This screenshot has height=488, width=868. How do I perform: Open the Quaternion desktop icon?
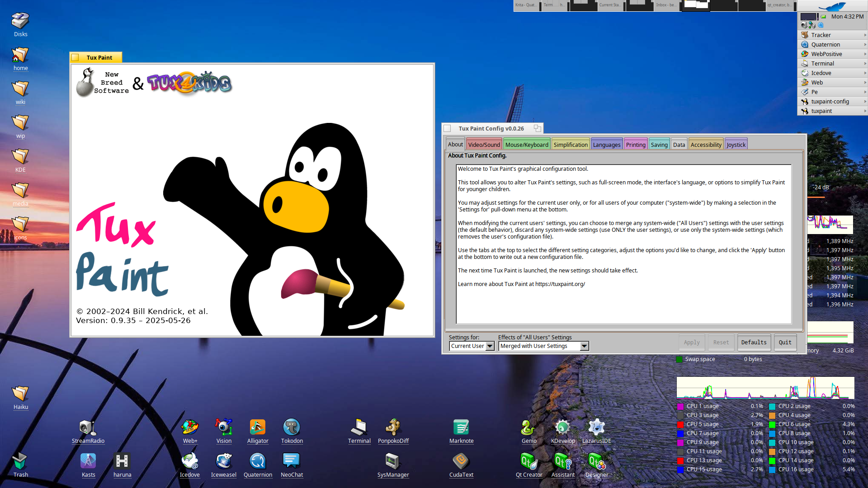[x=258, y=461]
